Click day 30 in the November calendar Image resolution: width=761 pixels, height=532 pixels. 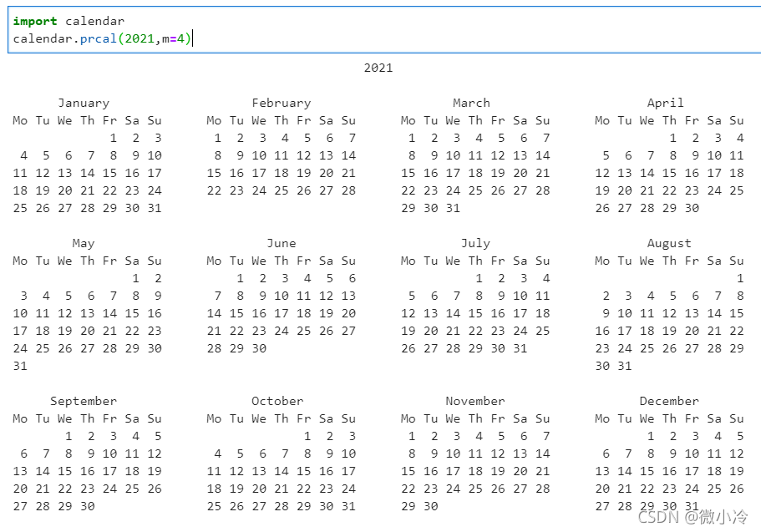pos(430,506)
